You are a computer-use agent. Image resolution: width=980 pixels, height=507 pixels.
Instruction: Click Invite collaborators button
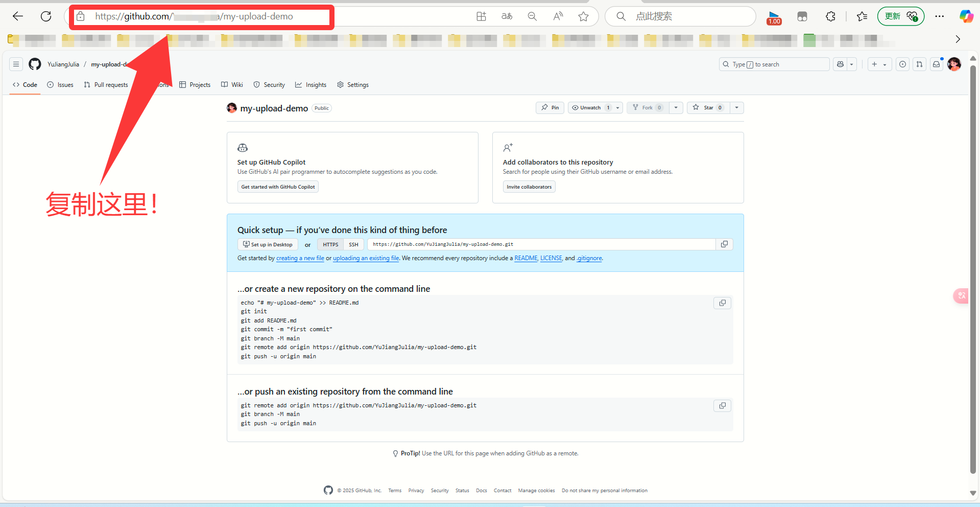point(529,187)
